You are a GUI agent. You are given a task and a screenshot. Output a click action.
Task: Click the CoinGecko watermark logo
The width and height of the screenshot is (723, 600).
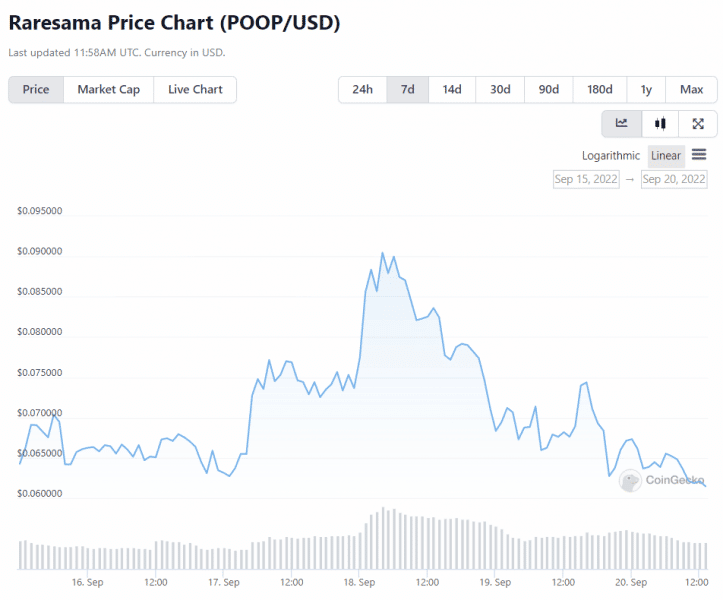click(x=630, y=481)
